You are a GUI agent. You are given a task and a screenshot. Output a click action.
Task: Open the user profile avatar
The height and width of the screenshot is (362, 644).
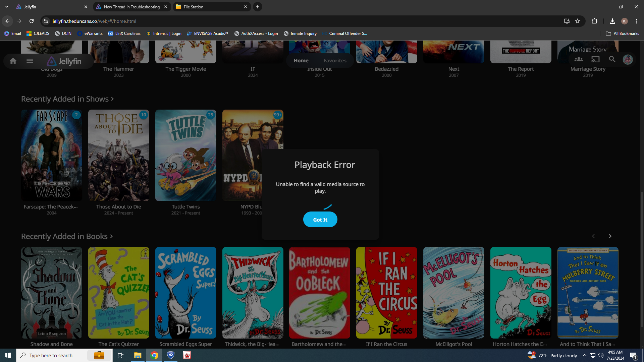click(x=628, y=60)
